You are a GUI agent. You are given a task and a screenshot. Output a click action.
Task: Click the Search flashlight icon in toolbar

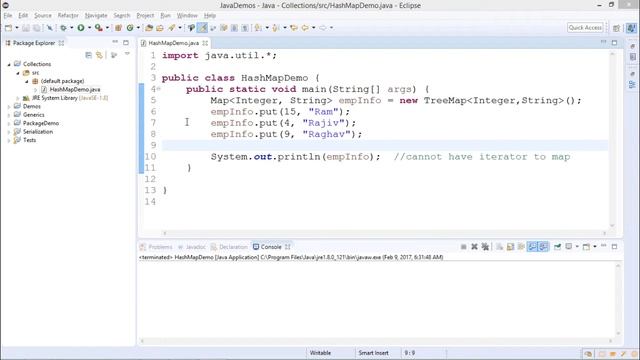pos(171,28)
